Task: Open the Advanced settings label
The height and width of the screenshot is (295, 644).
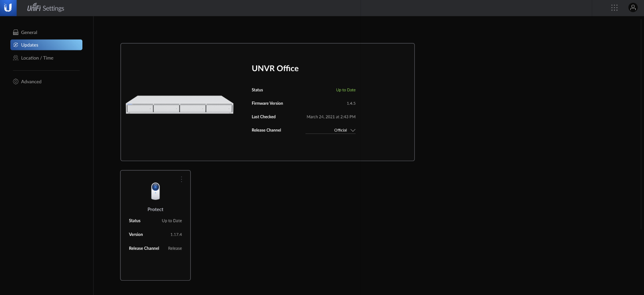Action: [x=31, y=82]
